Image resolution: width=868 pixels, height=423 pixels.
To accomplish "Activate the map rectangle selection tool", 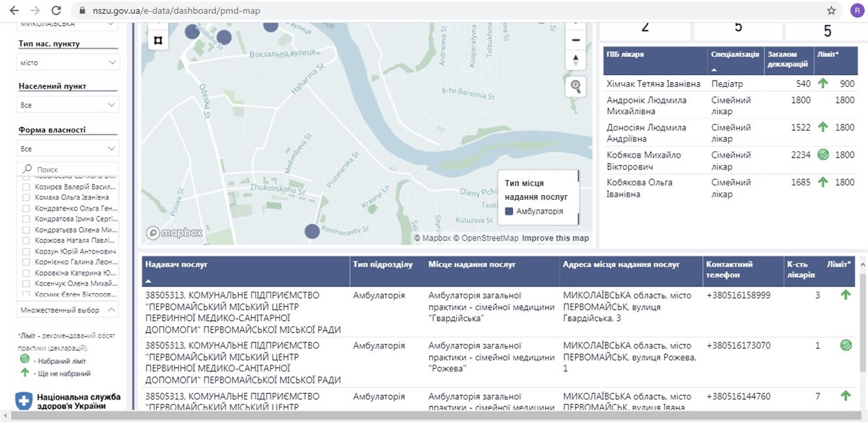I will pos(158,40).
